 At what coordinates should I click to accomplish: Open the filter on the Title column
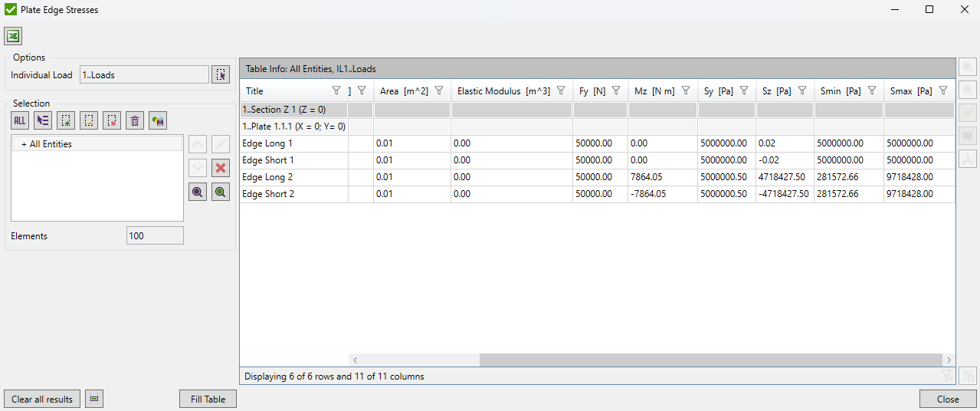point(336,90)
